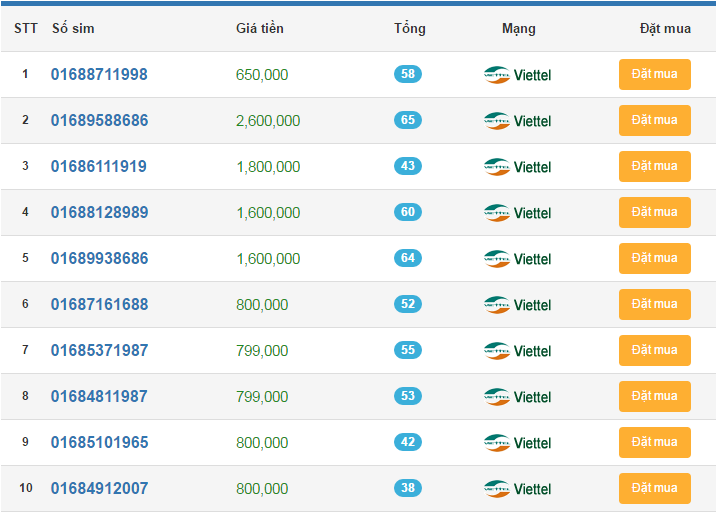The image size is (716, 513).
Task: Click the total badge showing 38
Action: pyautogui.click(x=408, y=488)
